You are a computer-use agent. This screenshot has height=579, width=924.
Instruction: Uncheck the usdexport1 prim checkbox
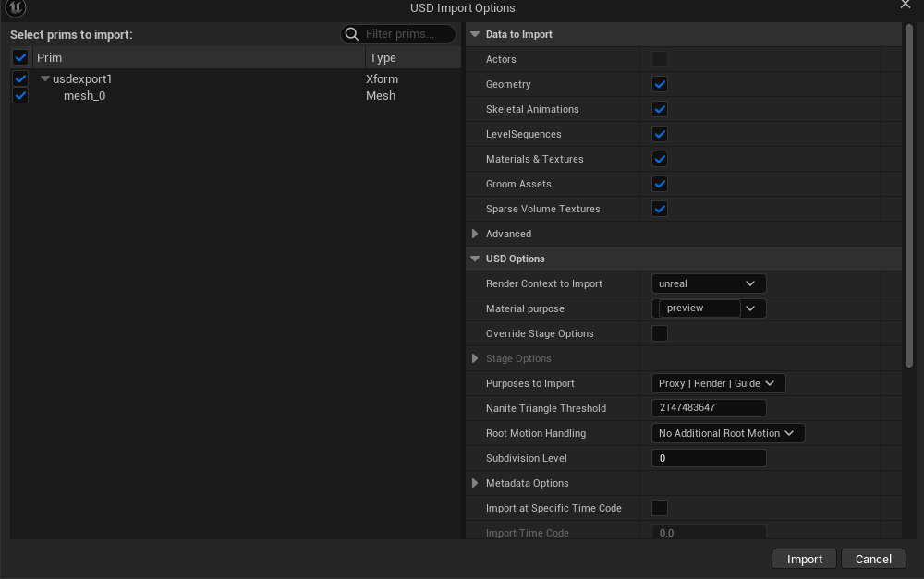20,78
